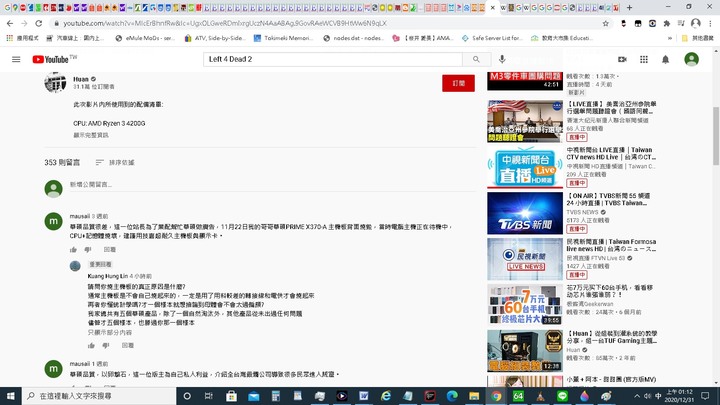Activate voice search microphone
Screen dimensions: 720x405
click(502, 59)
